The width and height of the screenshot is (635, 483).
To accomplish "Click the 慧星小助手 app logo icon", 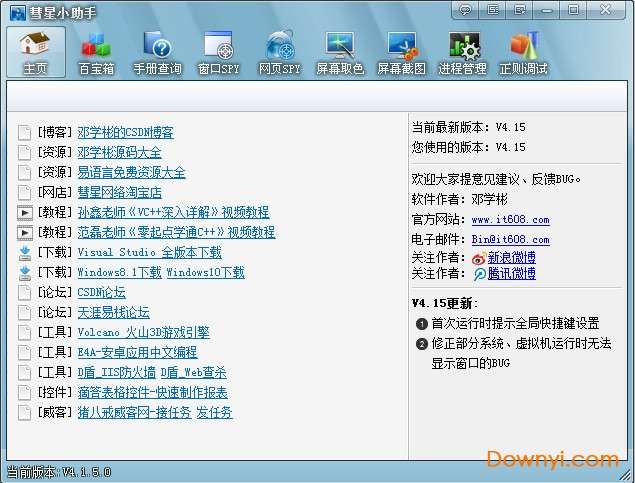I will click(17, 13).
